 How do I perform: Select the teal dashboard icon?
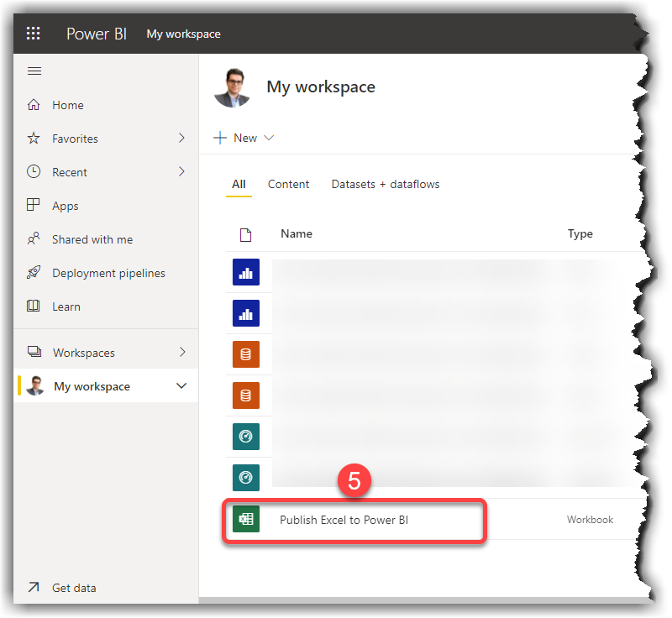click(x=247, y=437)
